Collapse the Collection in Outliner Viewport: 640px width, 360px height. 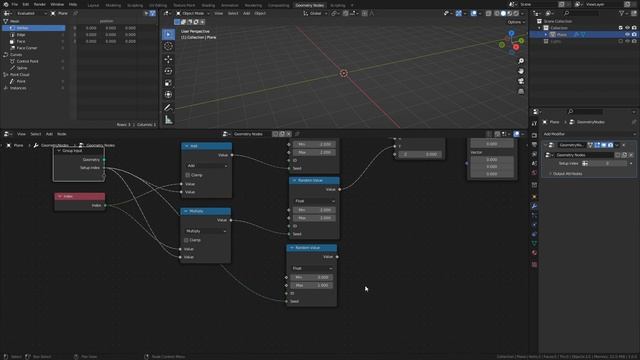pyautogui.click(x=540, y=28)
